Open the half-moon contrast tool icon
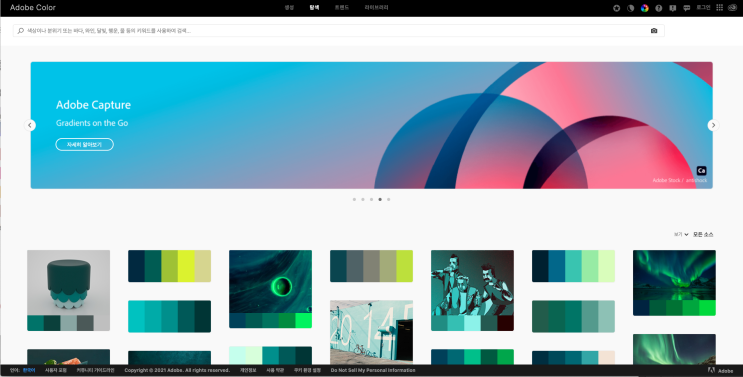Viewport: 743px width, 377px height. (631, 8)
